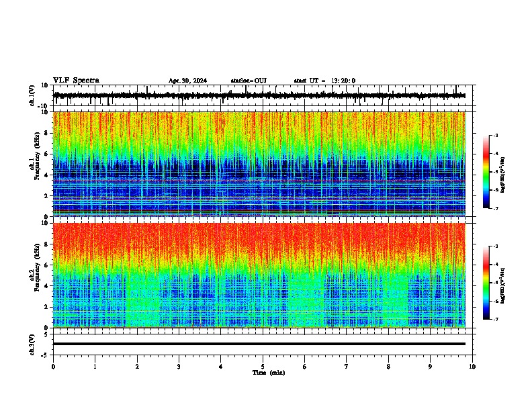Click the flat black ch.3 trace line
The image size is (532, 411).
259,344
